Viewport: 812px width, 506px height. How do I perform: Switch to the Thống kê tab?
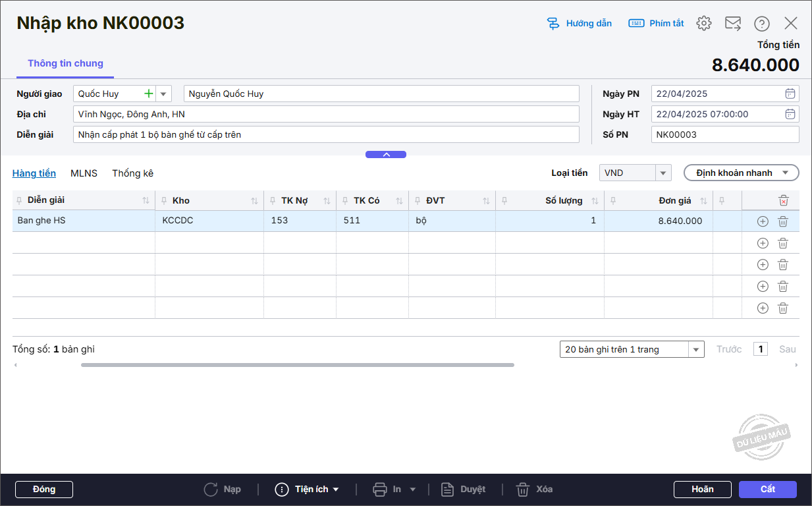click(132, 173)
